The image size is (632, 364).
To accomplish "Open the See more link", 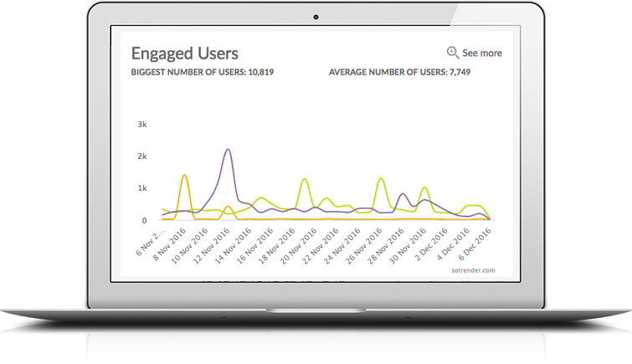I will tap(482, 53).
